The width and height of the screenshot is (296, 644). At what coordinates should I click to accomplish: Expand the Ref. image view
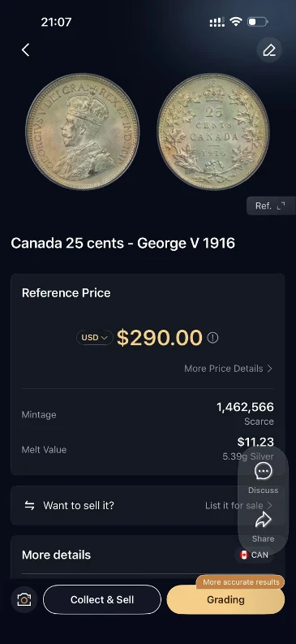(269, 205)
